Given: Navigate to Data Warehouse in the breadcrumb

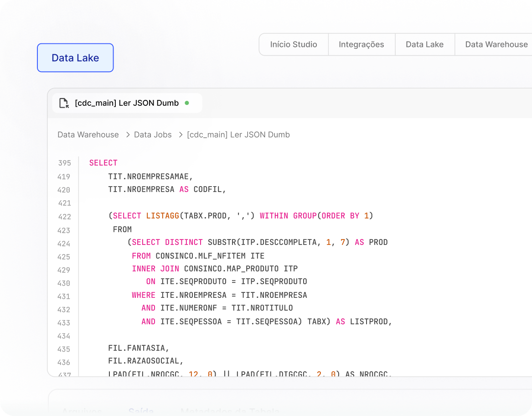Looking at the screenshot, I should (x=88, y=135).
